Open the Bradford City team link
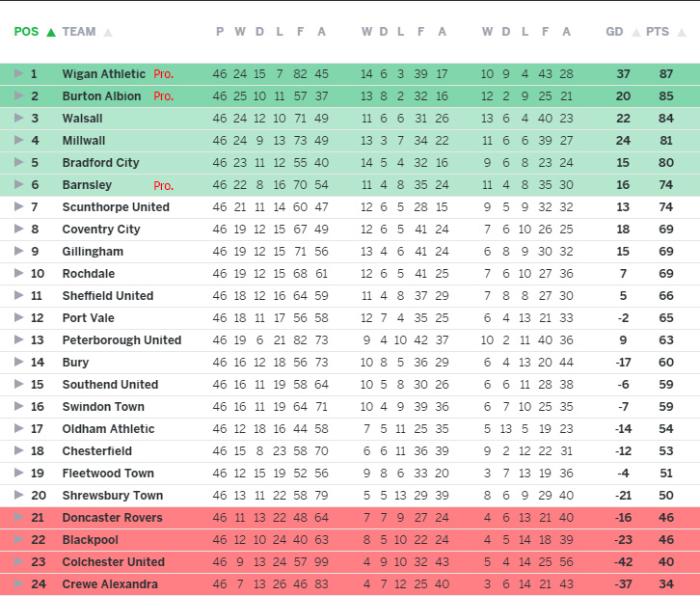Screen dimensions: 700x596 tap(101, 163)
